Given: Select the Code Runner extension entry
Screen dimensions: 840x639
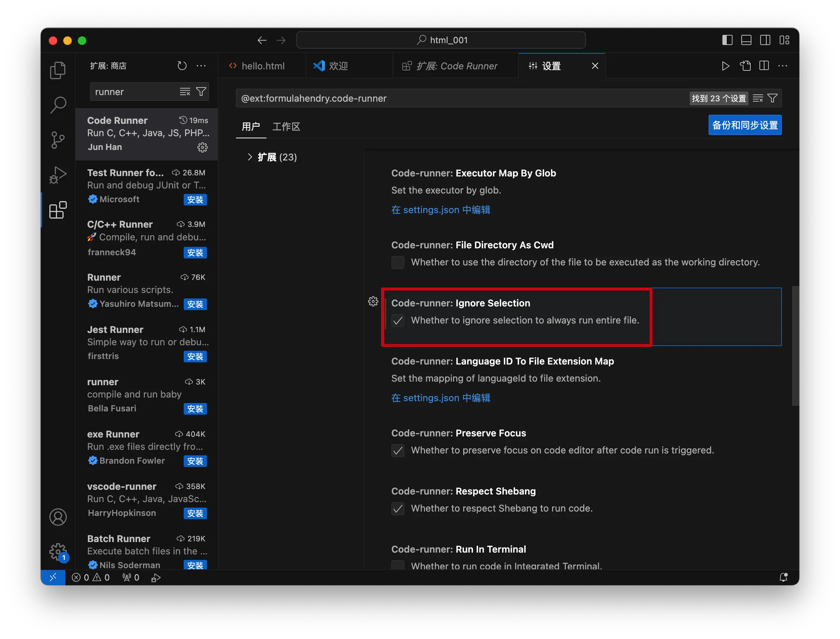Looking at the screenshot, I should tap(147, 134).
